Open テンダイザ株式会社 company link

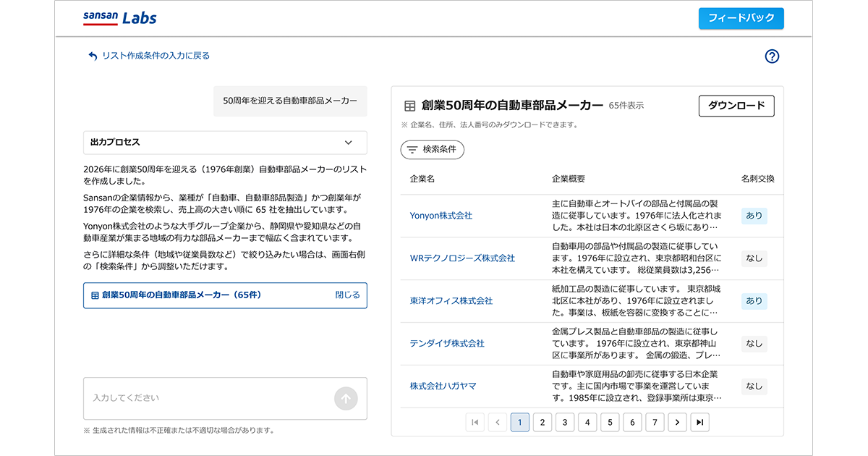[447, 344]
